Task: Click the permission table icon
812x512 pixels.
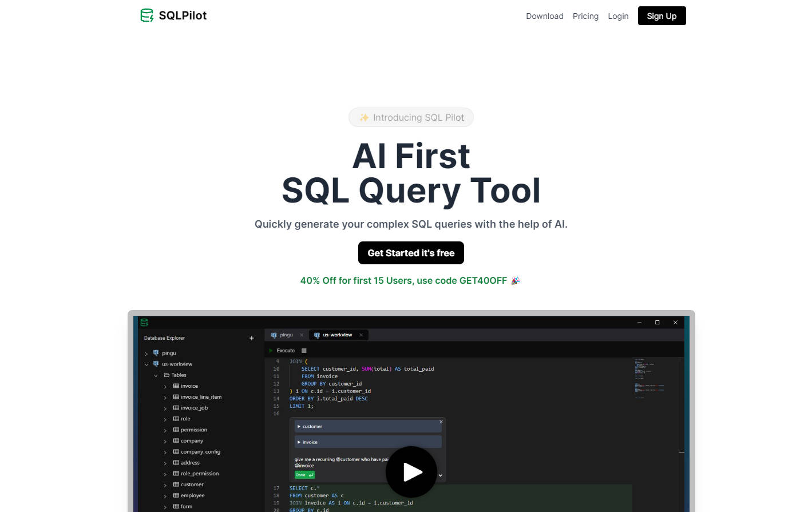Action: [x=176, y=430]
